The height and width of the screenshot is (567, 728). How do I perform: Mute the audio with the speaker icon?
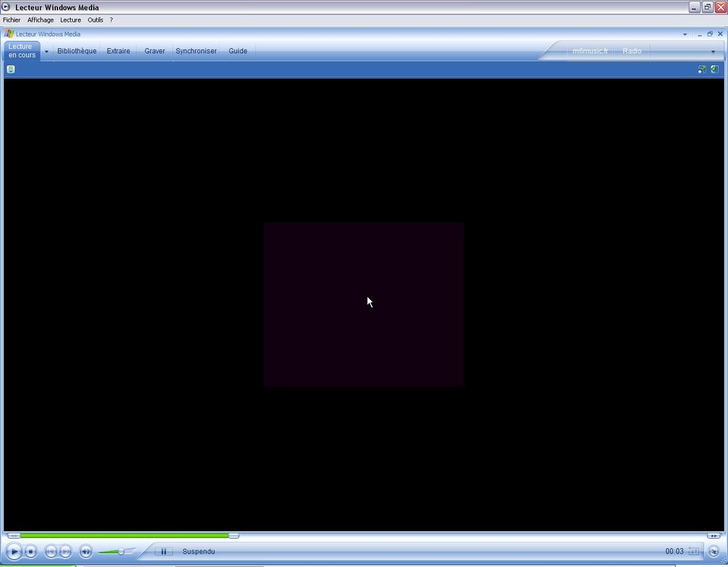point(86,551)
